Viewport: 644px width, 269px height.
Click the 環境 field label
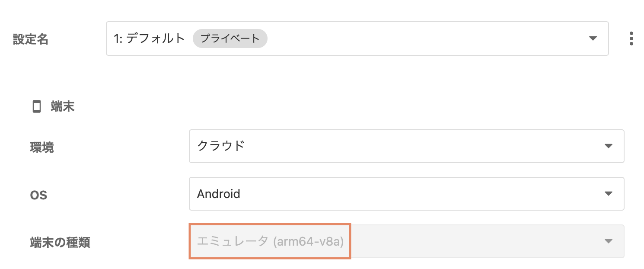tap(42, 147)
